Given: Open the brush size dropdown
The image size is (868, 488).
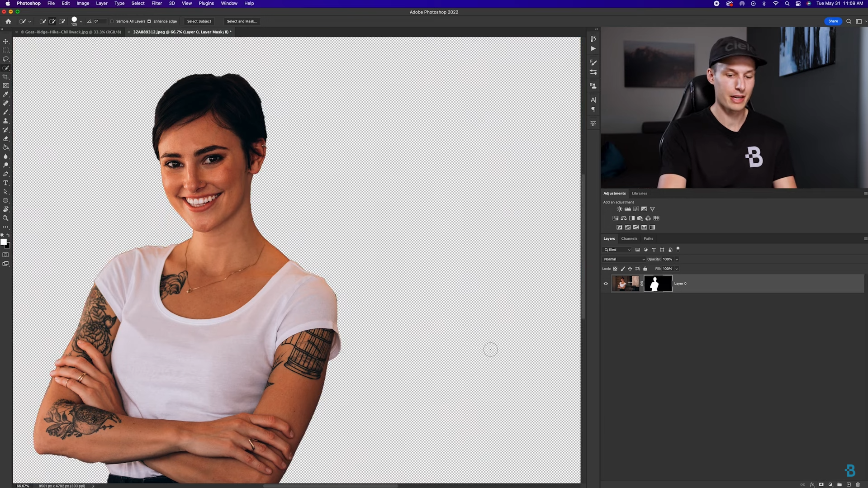Looking at the screenshot, I should click(81, 21).
